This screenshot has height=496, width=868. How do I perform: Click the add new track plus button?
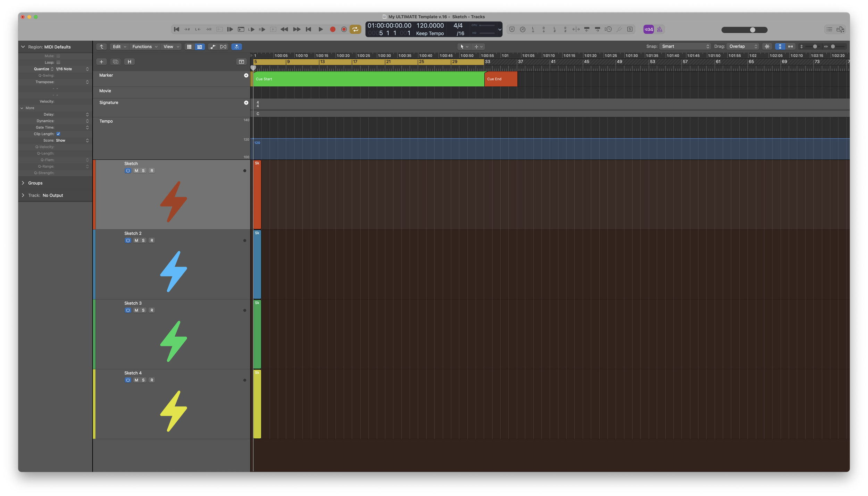(x=101, y=62)
